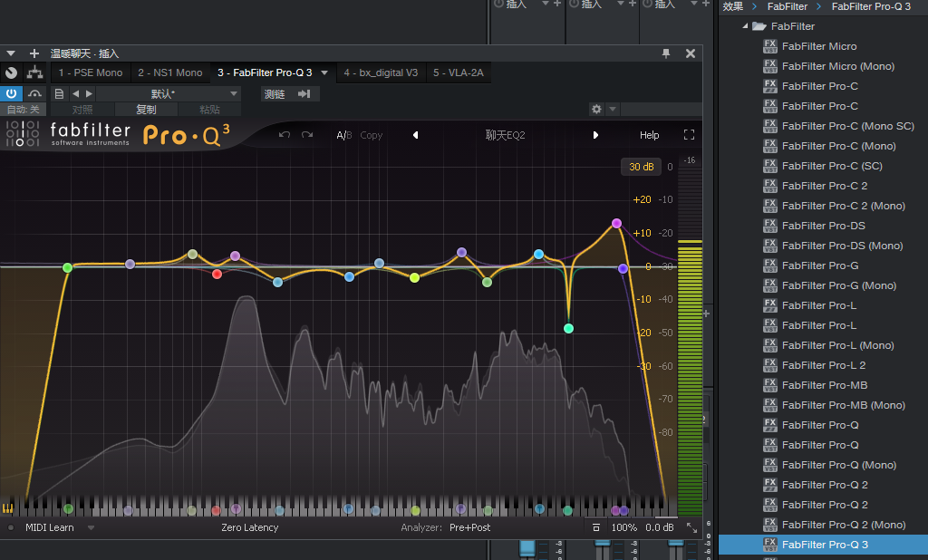Click the Pro-Q undo arrow
The image size is (928, 560).
pos(285,135)
